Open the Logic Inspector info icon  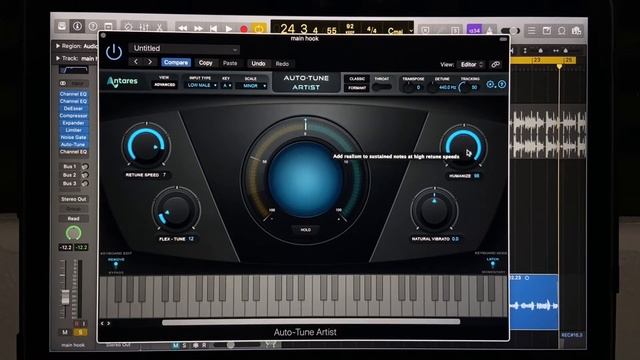point(77,26)
